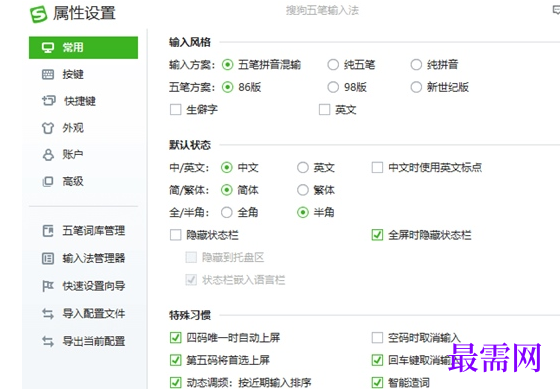Select 中文 as default language
The height and width of the screenshot is (389, 560).
[226, 168]
